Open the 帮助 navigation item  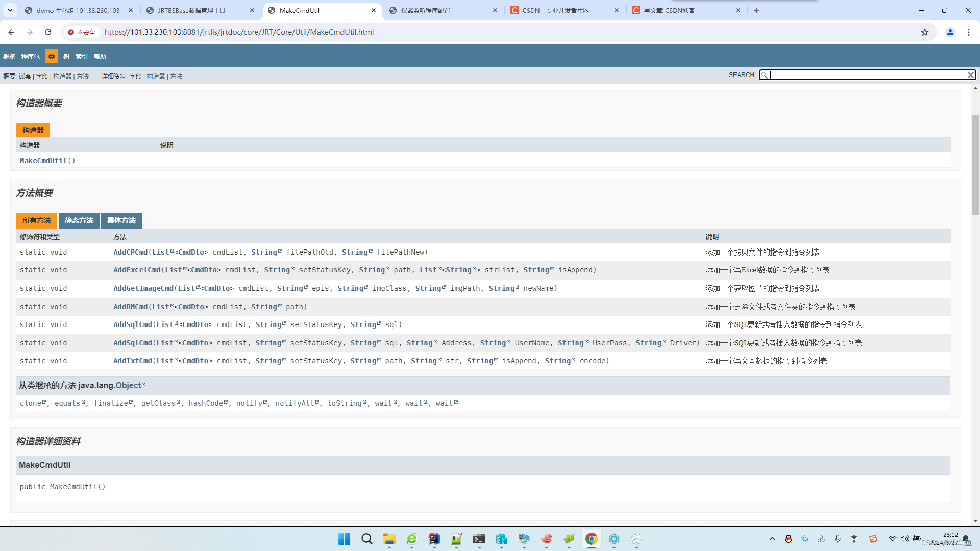[100, 57]
